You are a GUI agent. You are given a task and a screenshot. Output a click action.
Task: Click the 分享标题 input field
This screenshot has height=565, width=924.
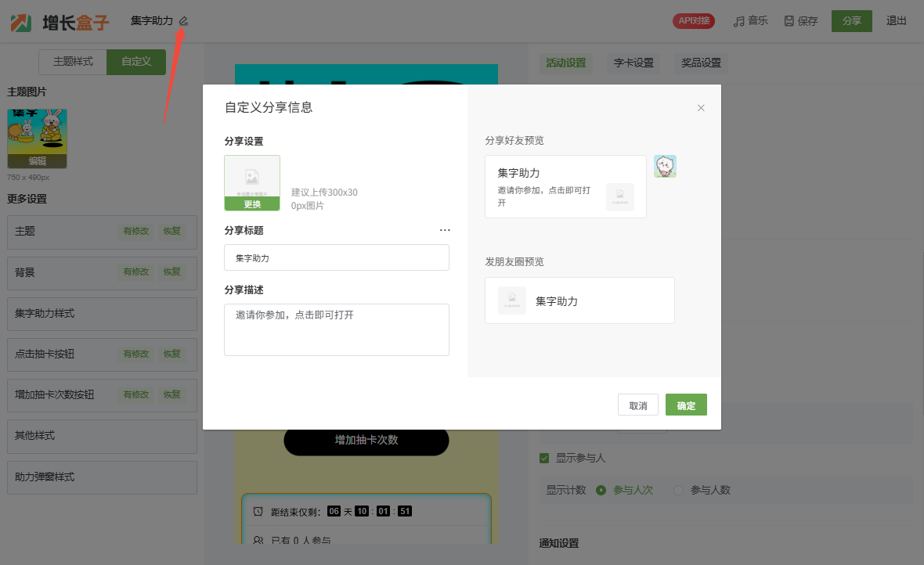click(x=337, y=257)
